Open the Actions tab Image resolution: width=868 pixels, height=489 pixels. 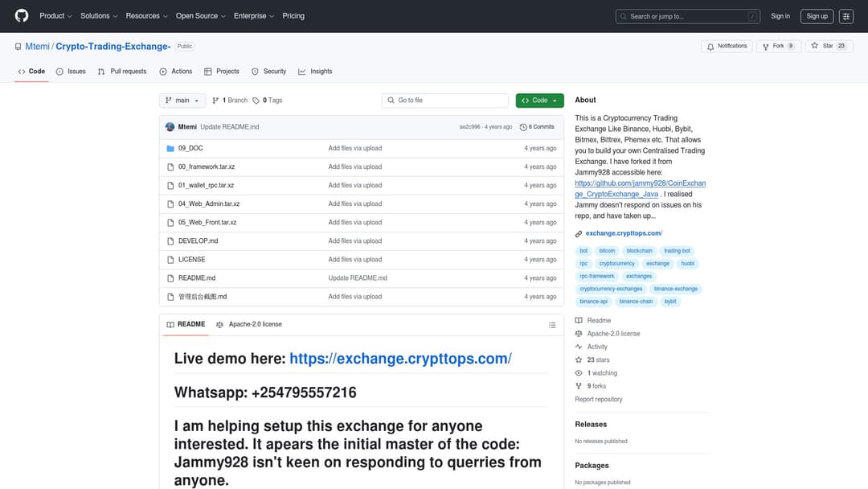tap(176, 72)
